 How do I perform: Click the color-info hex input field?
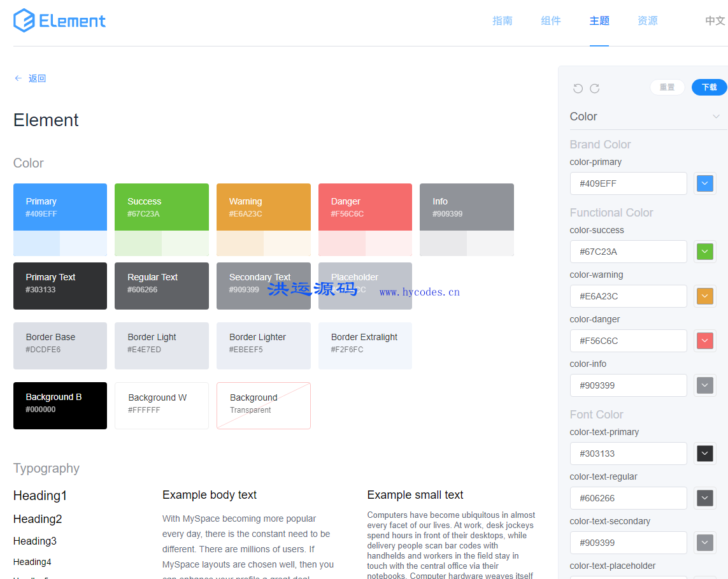(628, 385)
